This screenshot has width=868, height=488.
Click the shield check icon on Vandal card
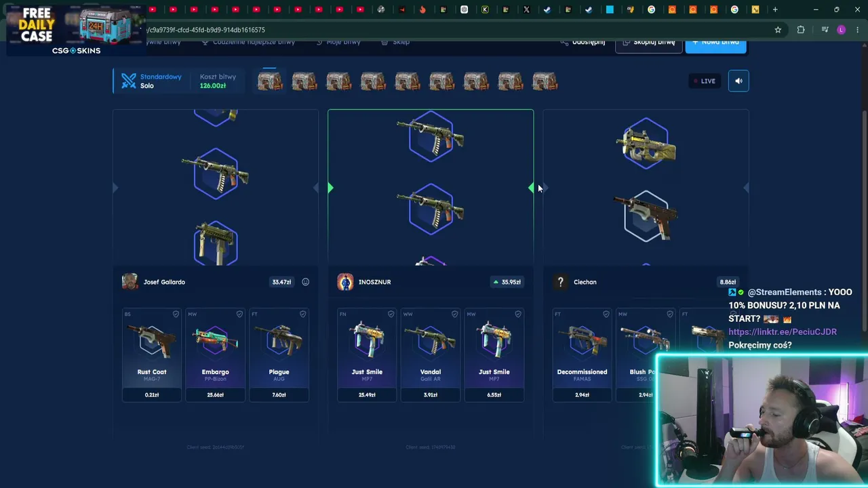(454, 314)
